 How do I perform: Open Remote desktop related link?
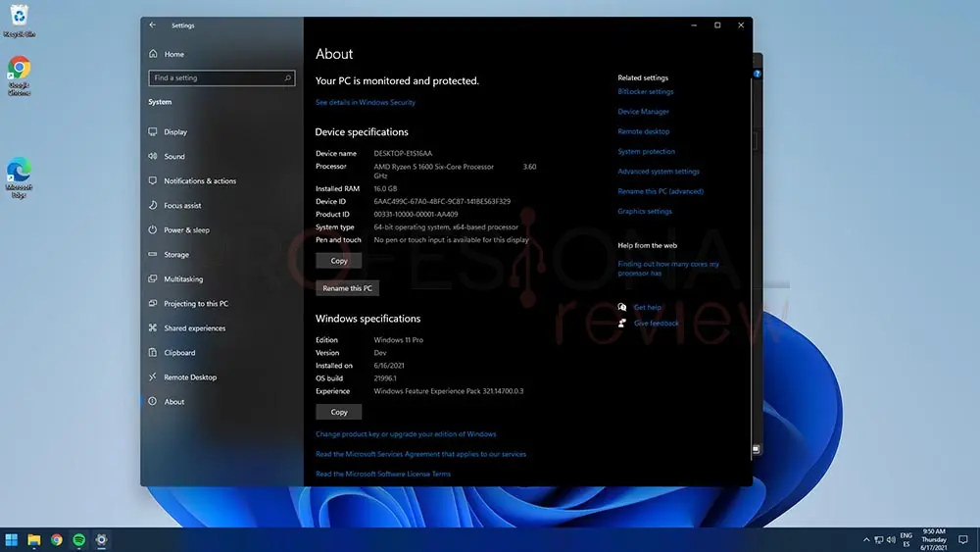click(644, 132)
